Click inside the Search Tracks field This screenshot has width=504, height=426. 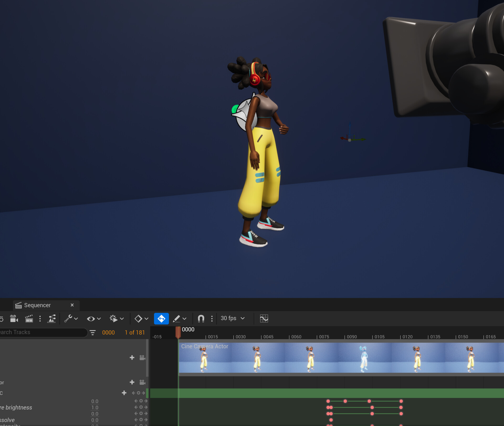42,332
